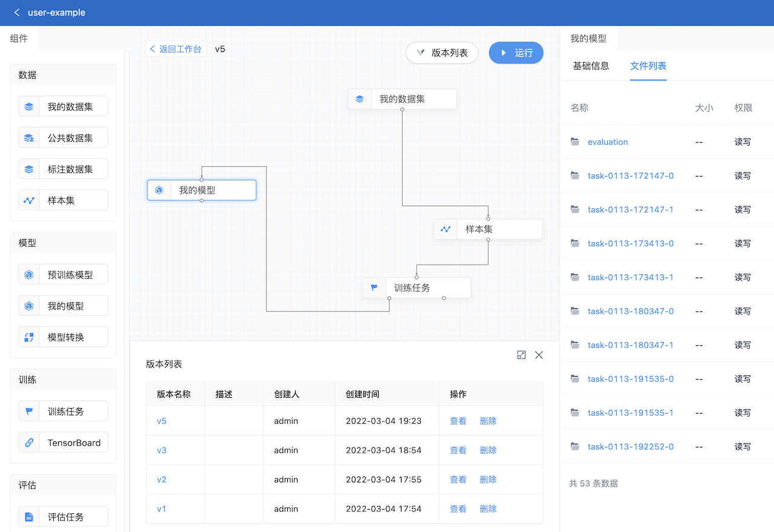Click the 共 53 条数据 total text
This screenshot has width=774, height=532.
pos(593,484)
